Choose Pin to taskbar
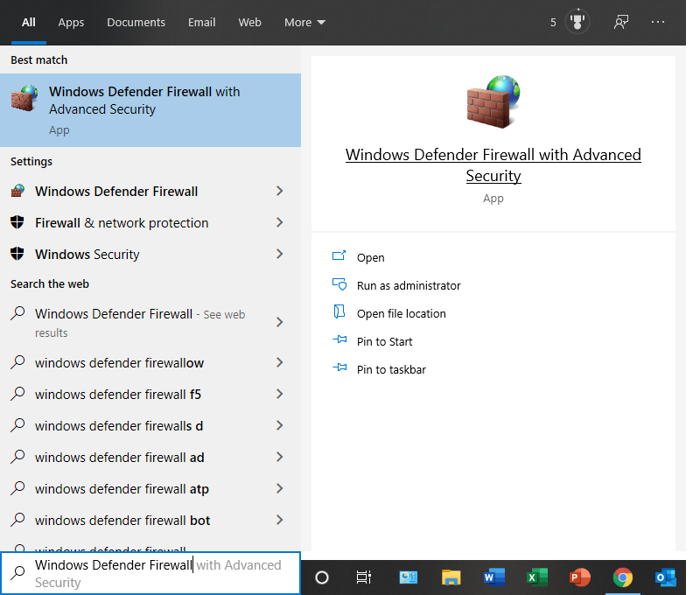Screen dimensions: 700x595 tap(391, 369)
